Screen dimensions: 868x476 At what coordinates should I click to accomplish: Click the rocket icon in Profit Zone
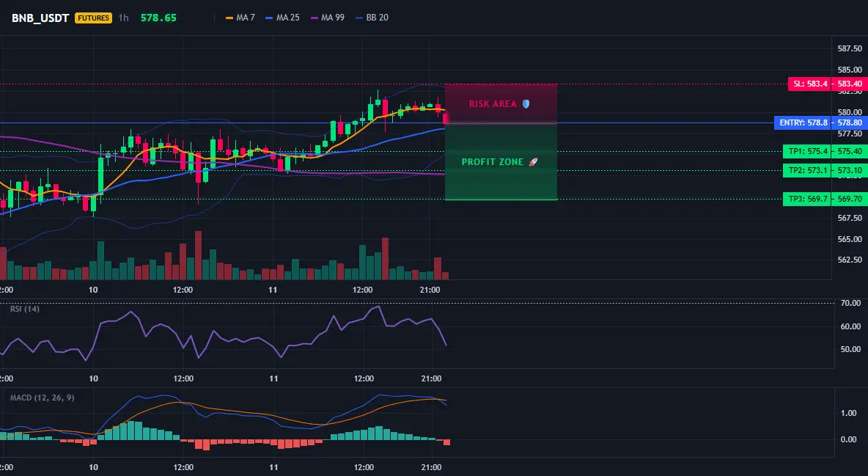533,162
